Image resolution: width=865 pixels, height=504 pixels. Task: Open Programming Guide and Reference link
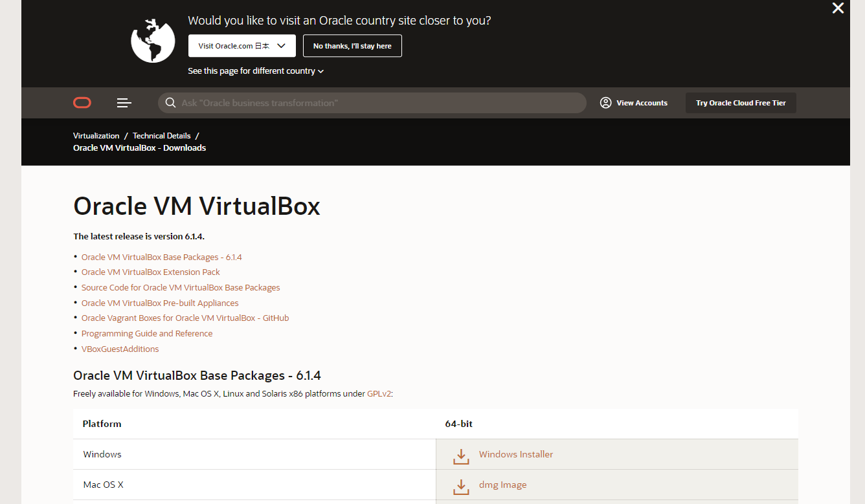147,334
